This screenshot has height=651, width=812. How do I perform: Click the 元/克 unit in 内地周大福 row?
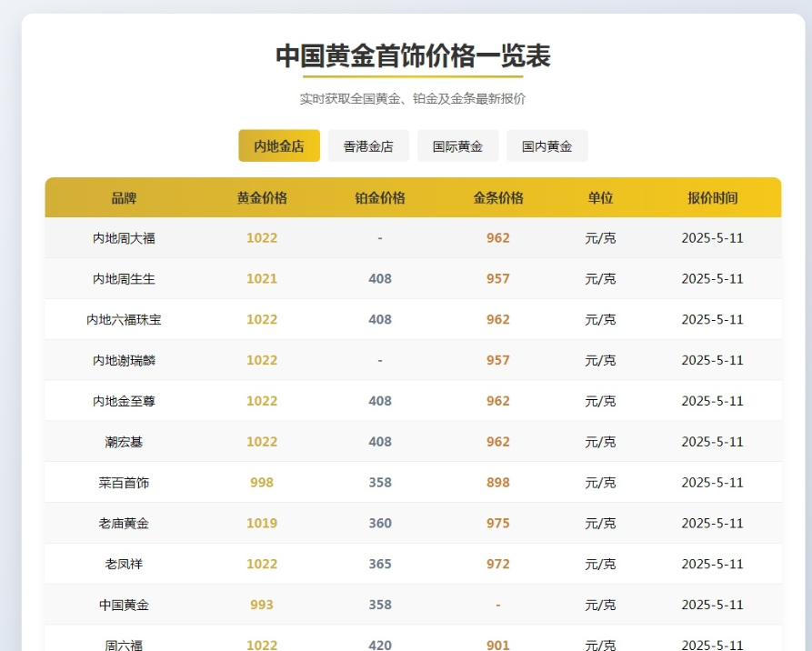click(x=601, y=238)
